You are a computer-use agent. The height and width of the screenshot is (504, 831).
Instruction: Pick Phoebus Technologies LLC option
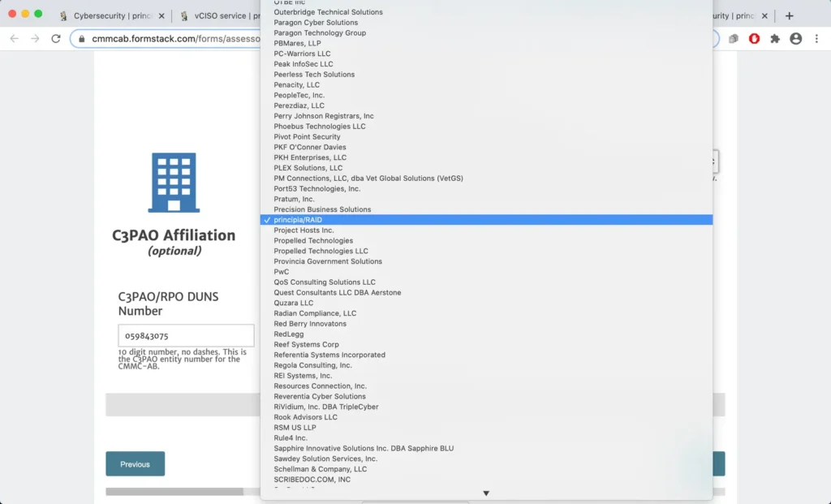486,126
